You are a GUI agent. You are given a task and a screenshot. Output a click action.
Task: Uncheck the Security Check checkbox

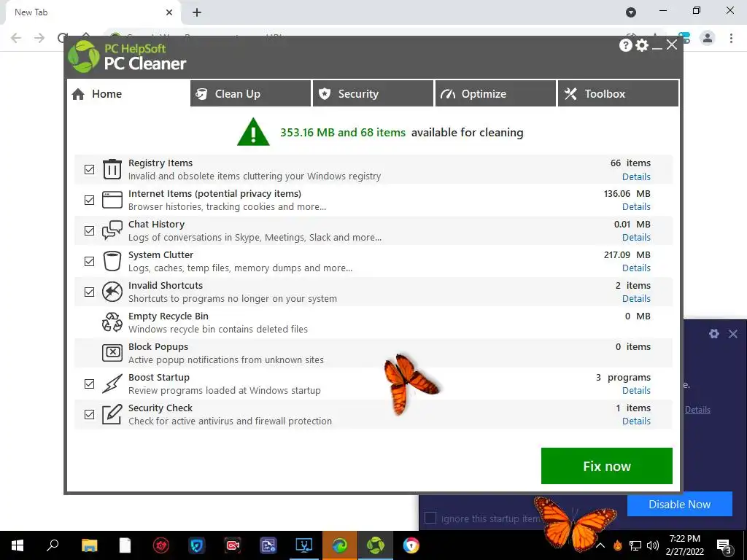pos(89,414)
